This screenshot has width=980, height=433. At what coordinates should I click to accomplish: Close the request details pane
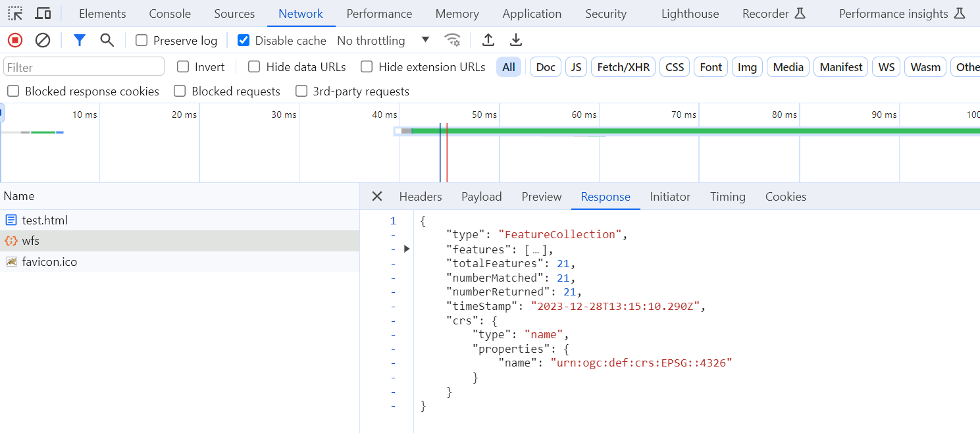[377, 196]
